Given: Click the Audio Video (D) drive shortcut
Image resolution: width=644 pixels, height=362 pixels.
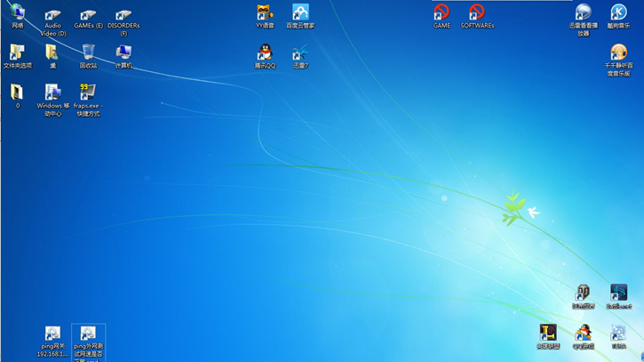Looking at the screenshot, I should (52, 15).
